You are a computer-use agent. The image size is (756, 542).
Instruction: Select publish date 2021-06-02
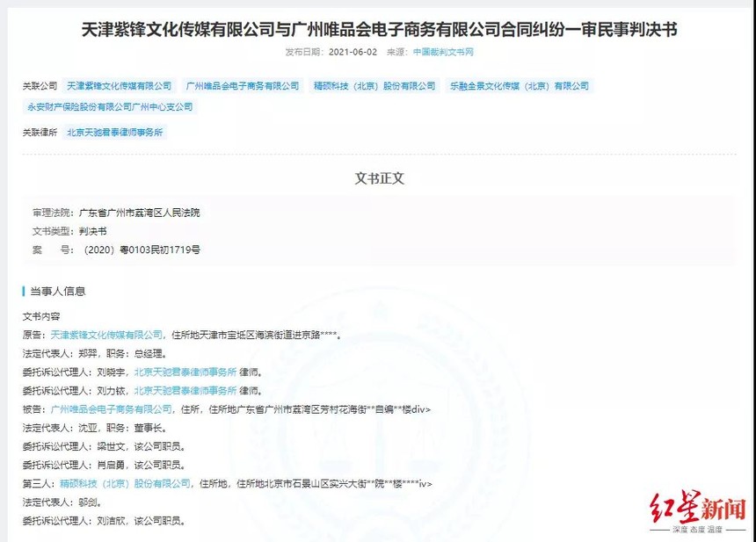tap(353, 52)
